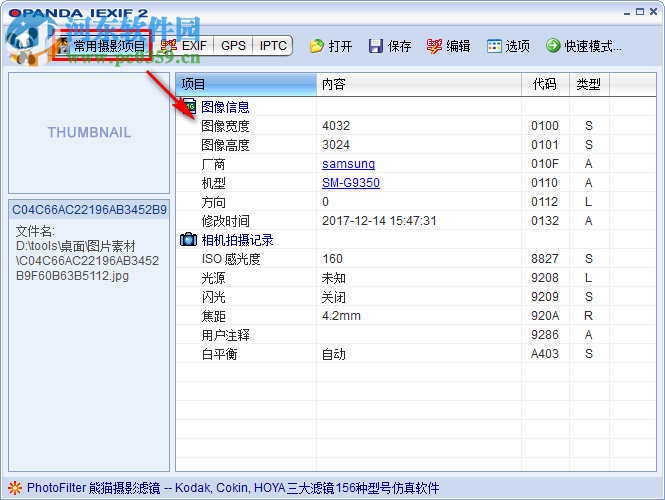Viewport: 665px width, 500px height.
Task: Select the 图像信息 group row
Action: pos(416,106)
